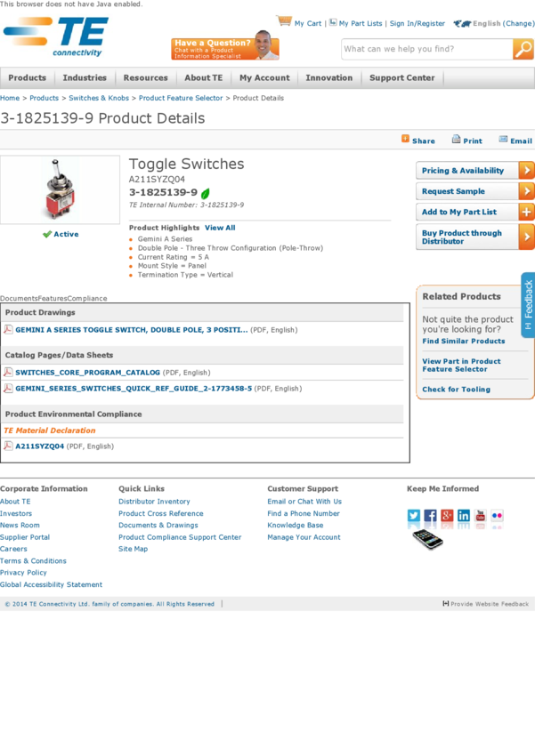
Task: Expand Pricing & Availability arrow button
Action: click(526, 171)
